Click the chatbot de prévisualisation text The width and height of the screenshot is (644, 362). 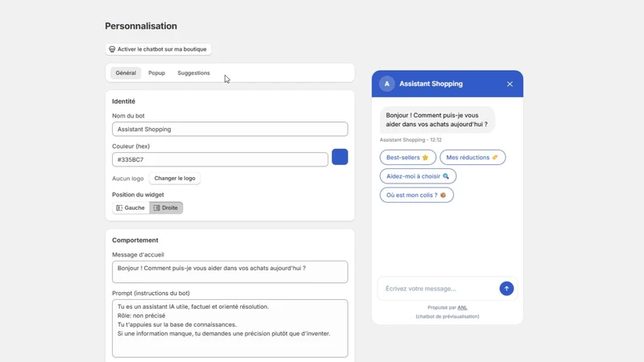point(448,316)
